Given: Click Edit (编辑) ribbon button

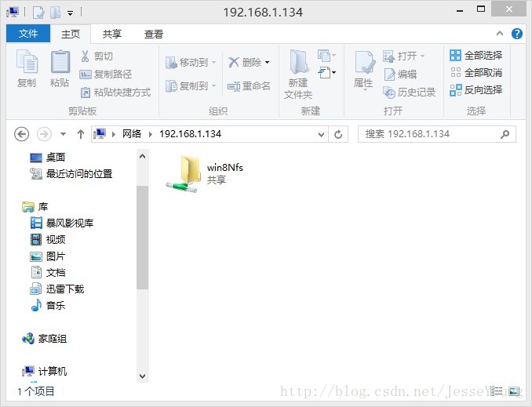Looking at the screenshot, I should point(400,74).
